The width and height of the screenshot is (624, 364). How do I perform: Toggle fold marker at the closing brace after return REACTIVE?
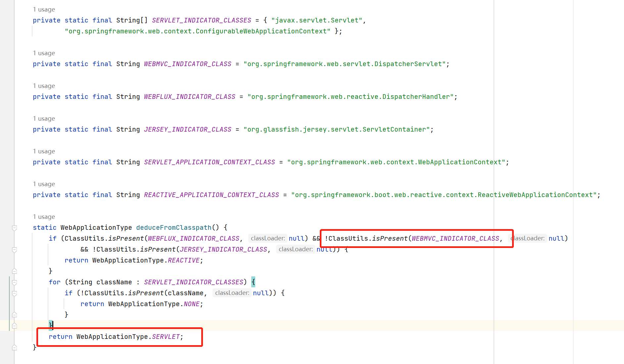(x=14, y=271)
